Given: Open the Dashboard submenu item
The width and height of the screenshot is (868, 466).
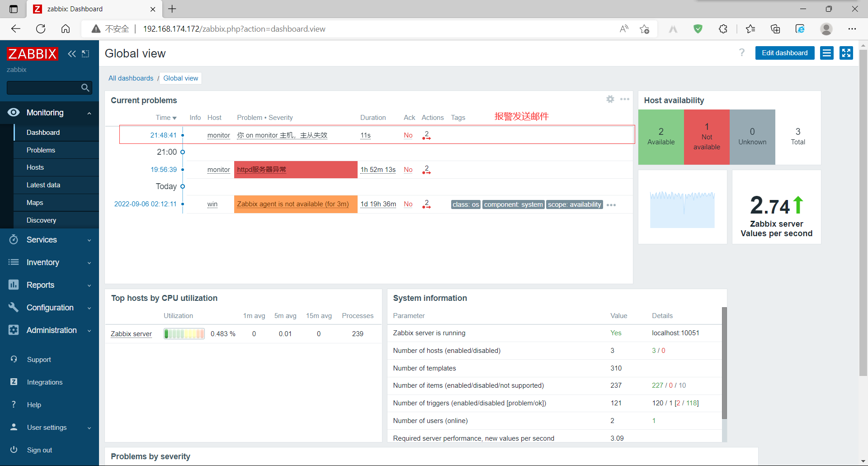Looking at the screenshot, I should click(x=56, y=133).
